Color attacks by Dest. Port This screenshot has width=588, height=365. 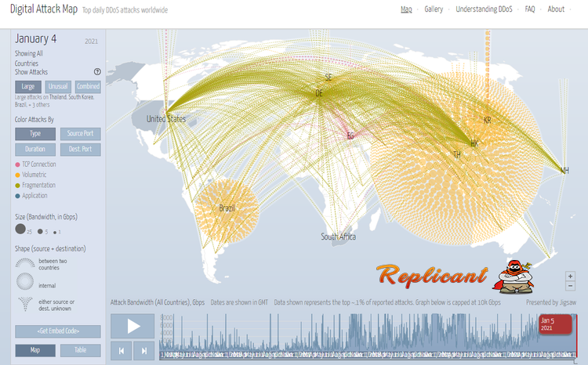pyautogui.click(x=80, y=150)
